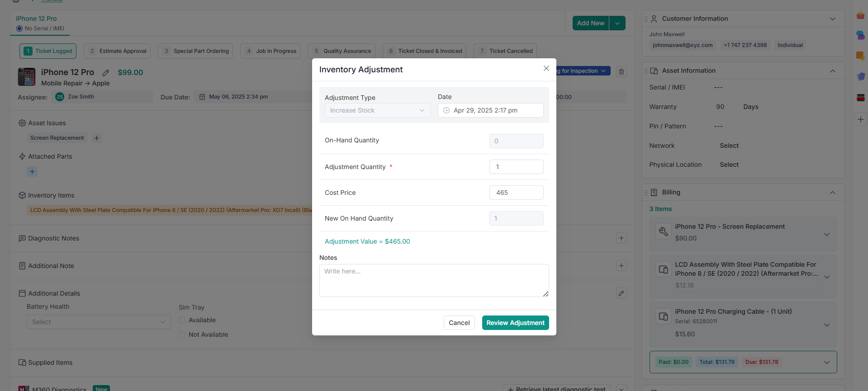Open the Due Date picker
This screenshot has width=868, height=391.
tap(253, 97)
